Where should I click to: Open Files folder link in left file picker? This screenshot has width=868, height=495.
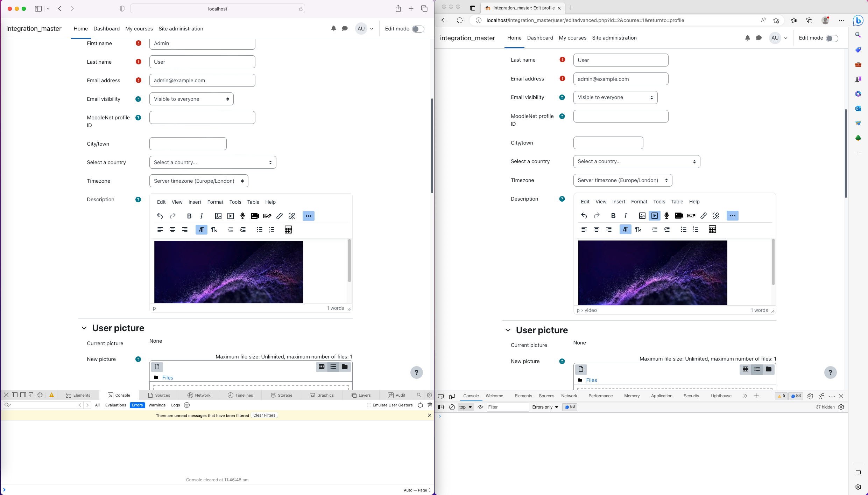(168, 377)
